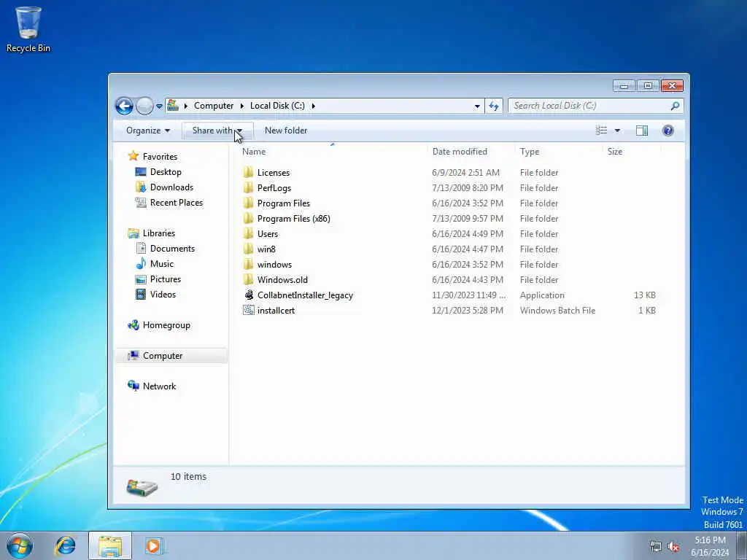Image resolution: width=747 pixels, height=560 pixels.
Task: Show the preview pane
Action: pos(642,131)
